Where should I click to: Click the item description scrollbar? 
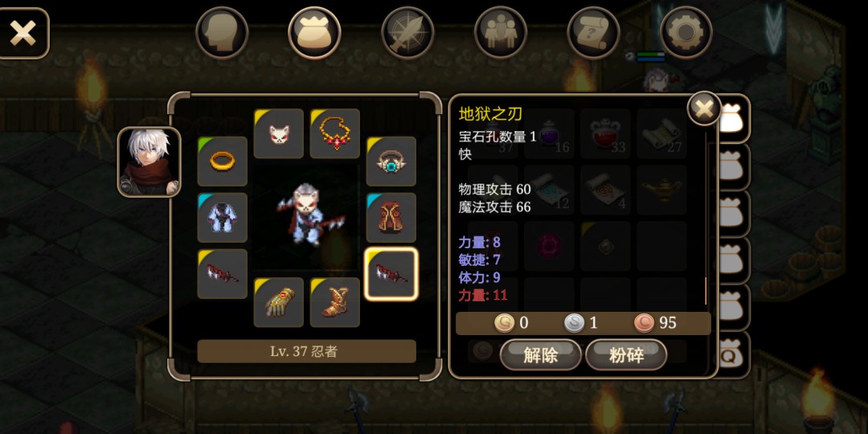[x=706, y=218]
